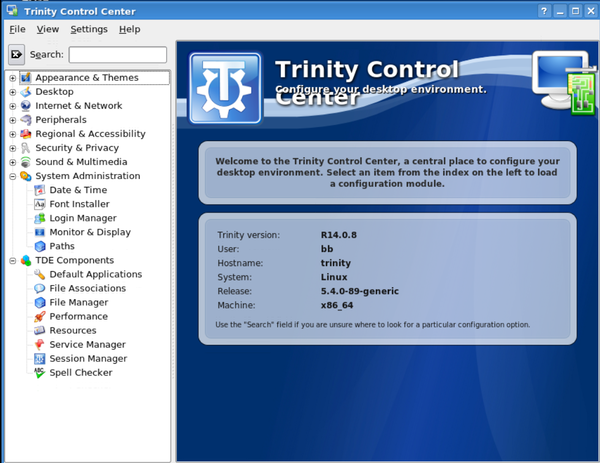Screen dimensions: 600x463
Task: Select Peripherals label in tree
Action: click(x=61, y=120)
